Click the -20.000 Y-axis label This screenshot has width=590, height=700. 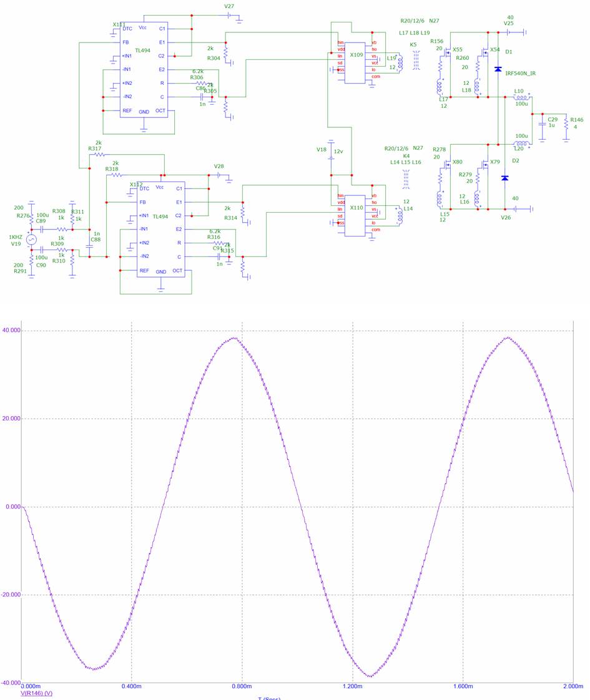coord(11,595)
